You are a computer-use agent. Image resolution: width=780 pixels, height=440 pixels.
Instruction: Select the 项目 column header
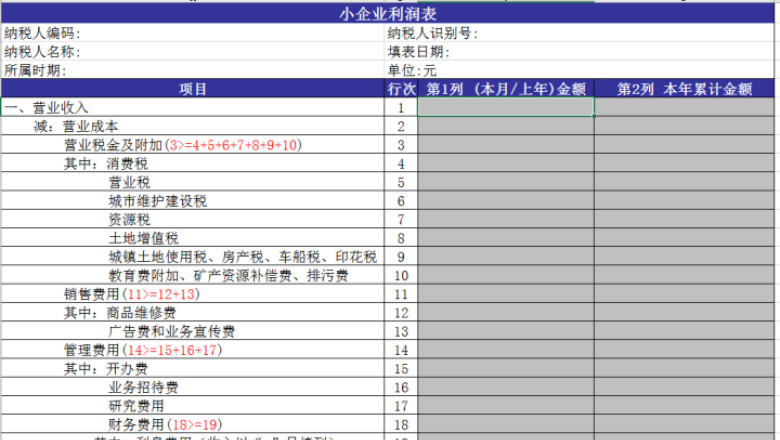(193, 88)
